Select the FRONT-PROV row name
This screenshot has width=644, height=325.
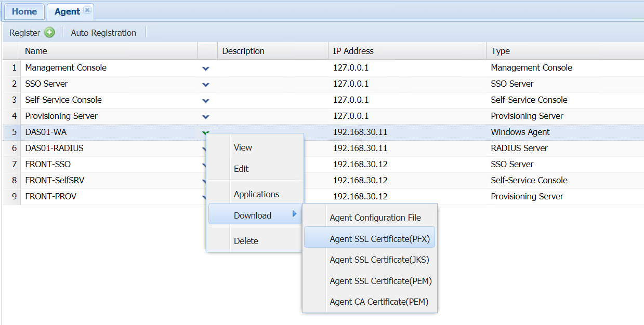pyautogui.click(x=50, y=196)
